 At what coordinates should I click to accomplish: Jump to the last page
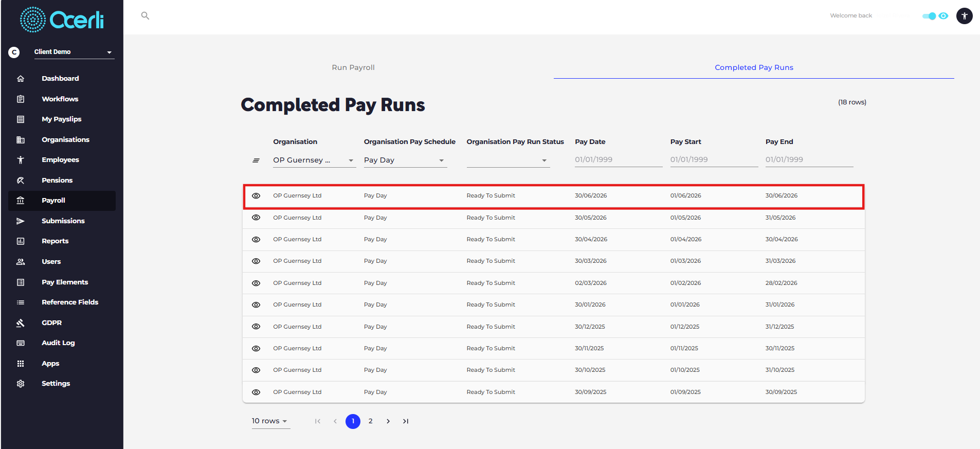pos(406,421)
